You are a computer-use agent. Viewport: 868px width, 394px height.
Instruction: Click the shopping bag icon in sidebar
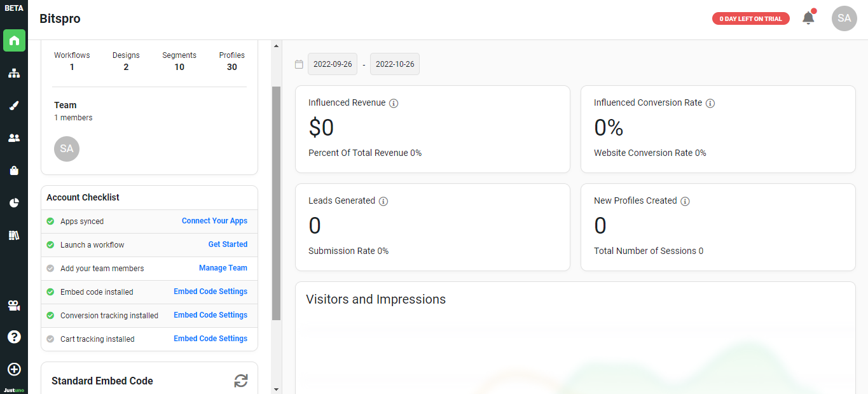click(14, 171)
